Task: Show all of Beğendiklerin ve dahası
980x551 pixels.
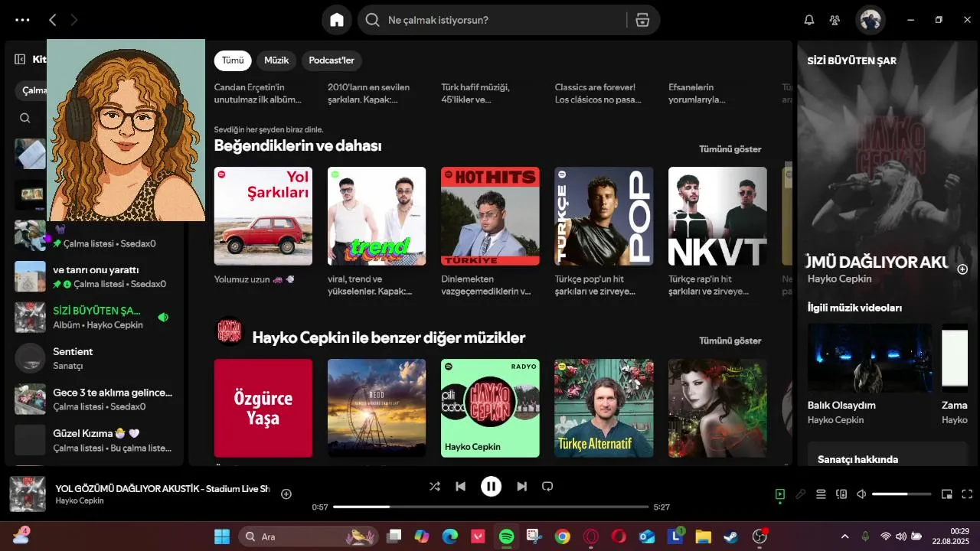Action: (x=730, y=149)
